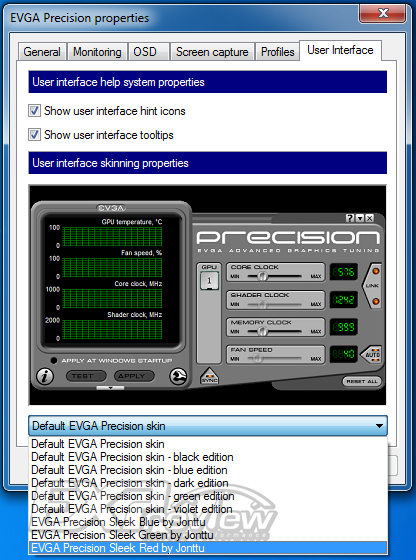Toggle Show user interface hint icons
Image resolution: width=416 pixels, height=560 pixels.
coord(34,111)
